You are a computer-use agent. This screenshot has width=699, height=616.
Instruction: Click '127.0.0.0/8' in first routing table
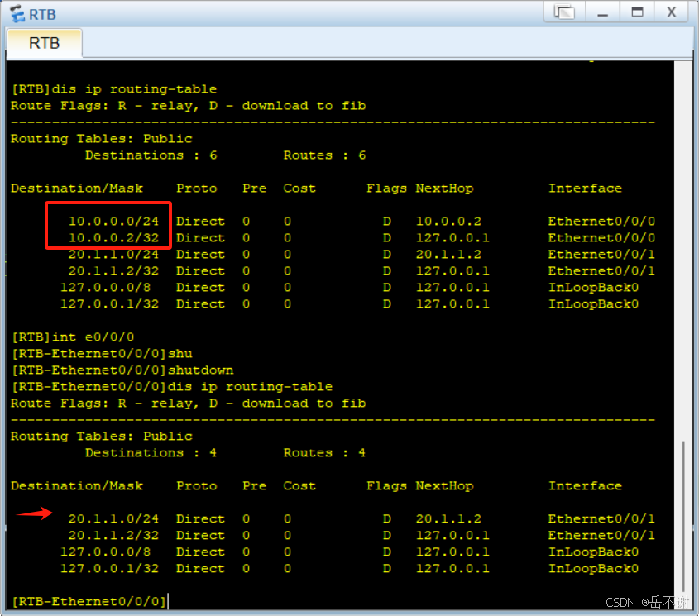[106, 288]
